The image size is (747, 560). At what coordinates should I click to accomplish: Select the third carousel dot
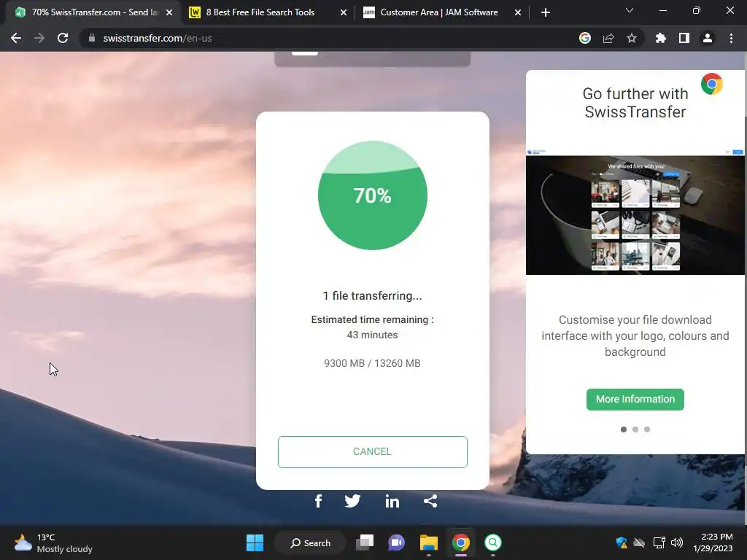pyautogui.click(x=647, y=429)
